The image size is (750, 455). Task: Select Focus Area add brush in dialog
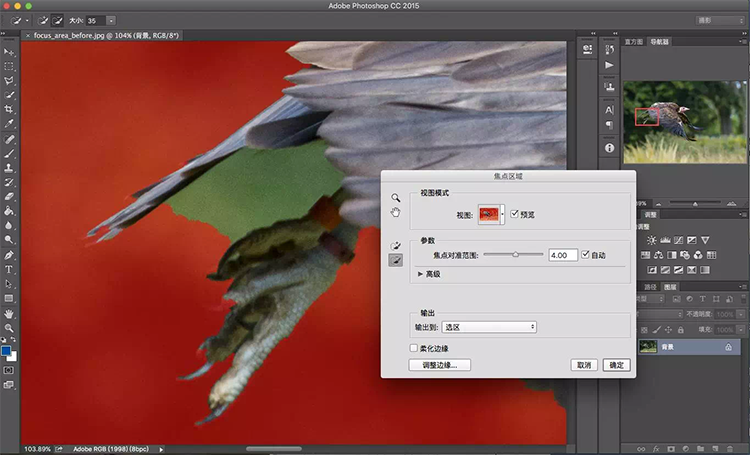[395, 246]
